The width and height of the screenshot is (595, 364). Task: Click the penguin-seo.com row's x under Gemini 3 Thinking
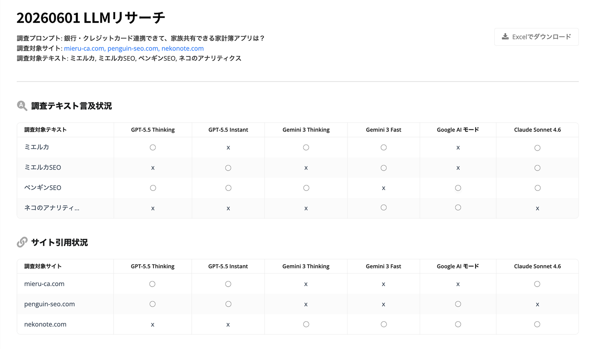(306, 305)
